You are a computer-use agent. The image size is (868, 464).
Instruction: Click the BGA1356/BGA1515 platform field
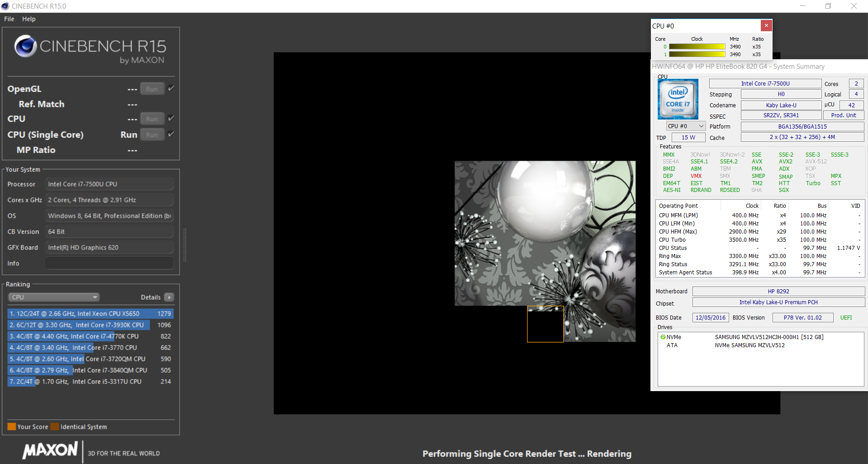click(x=802, y=126)
